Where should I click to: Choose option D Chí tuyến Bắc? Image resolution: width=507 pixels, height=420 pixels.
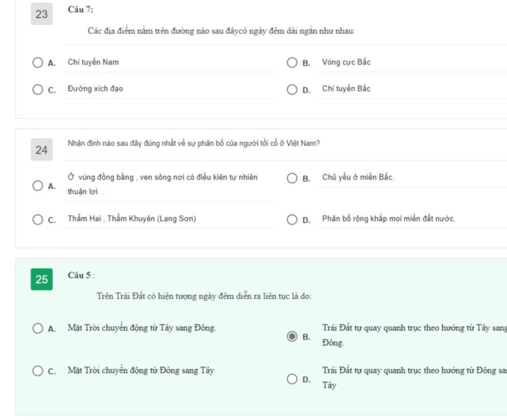point(292,89)
